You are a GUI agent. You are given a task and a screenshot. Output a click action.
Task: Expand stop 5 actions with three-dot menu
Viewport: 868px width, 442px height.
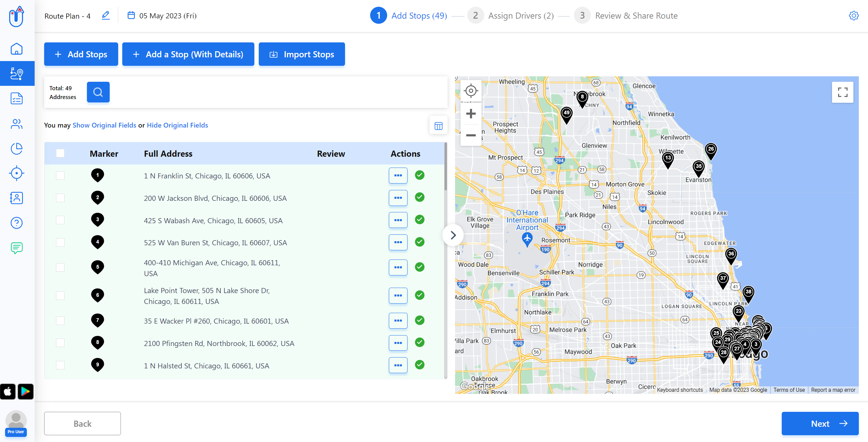pyautogui.click(x=398, y=267)
